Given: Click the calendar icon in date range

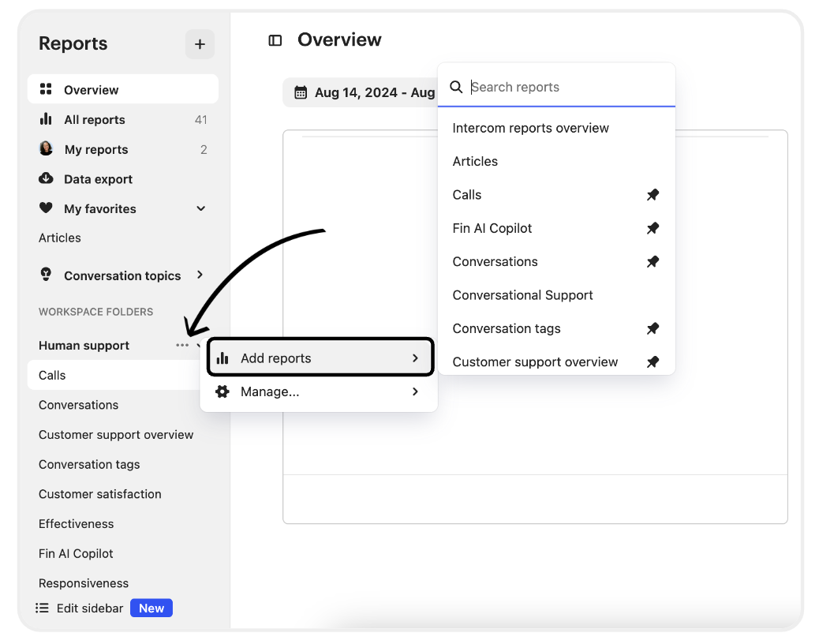Looking at the screenshot, I should point(301,92).
